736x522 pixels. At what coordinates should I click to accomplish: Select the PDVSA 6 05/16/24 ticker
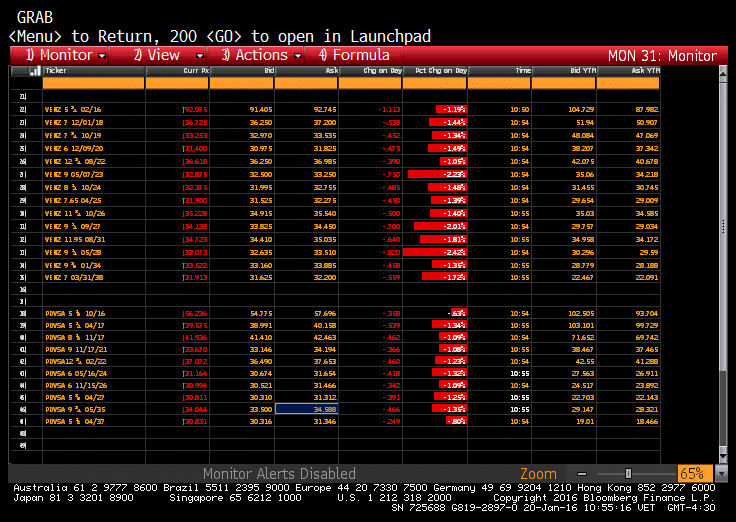click(76, 374)
